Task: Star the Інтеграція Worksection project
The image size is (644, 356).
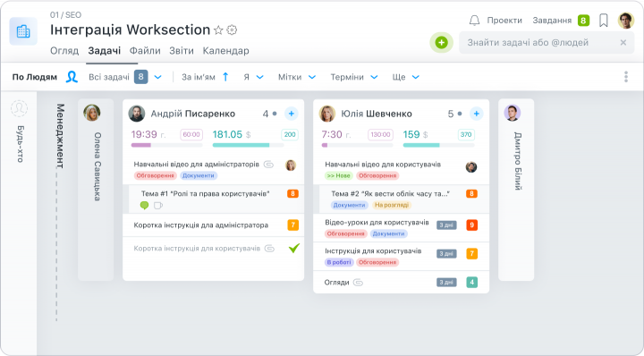Action: pos(218,30)
